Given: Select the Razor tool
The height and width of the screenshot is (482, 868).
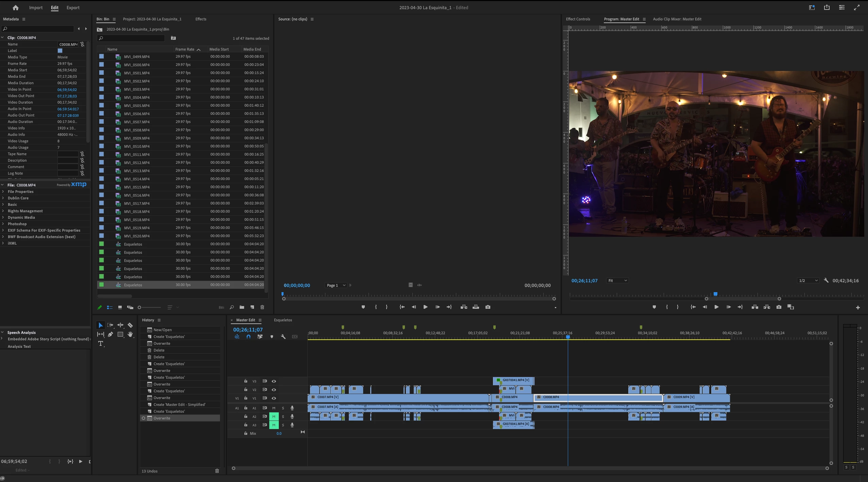Looking at the screenshot, I should 130,325.
